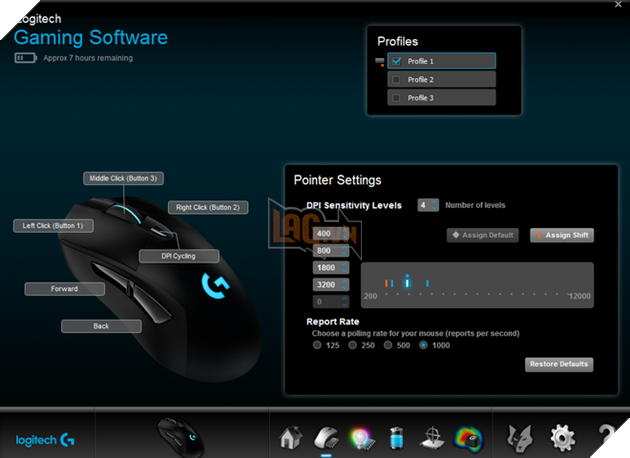Open the battery settings icon
This screenshot has width=630, height=458.
397,438
